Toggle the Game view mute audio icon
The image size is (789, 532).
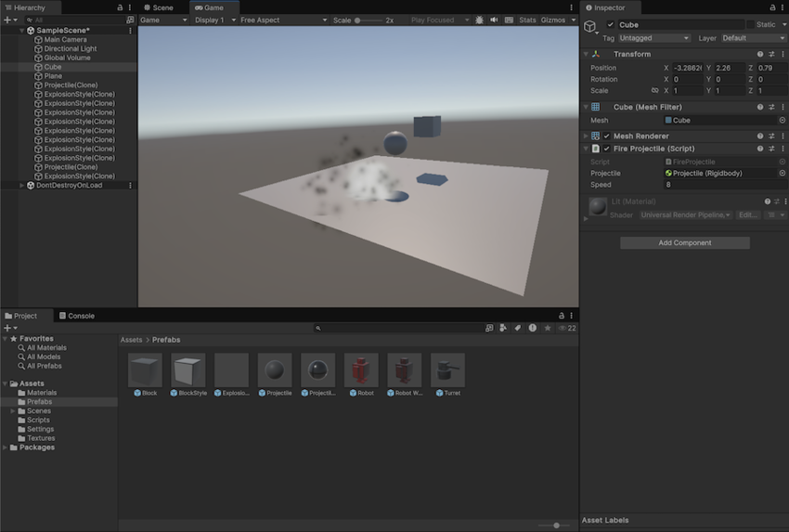pyautogui.click(x=493, y=19)
